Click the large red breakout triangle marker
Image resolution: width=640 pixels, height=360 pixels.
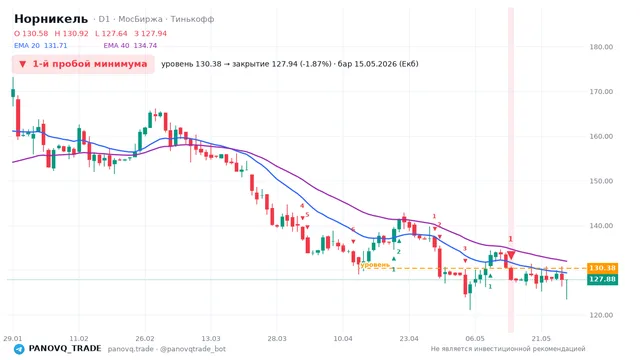pyautogui.click(x=511, y=255)
